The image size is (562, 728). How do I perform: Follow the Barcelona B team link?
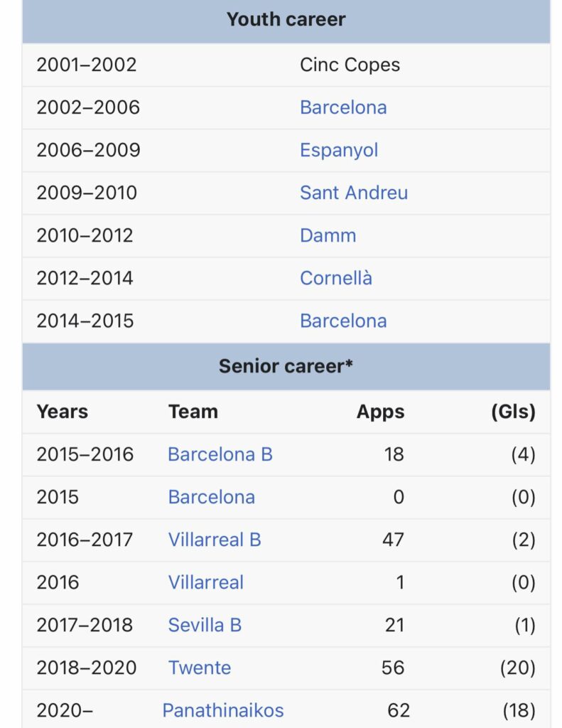coord(220,454)
